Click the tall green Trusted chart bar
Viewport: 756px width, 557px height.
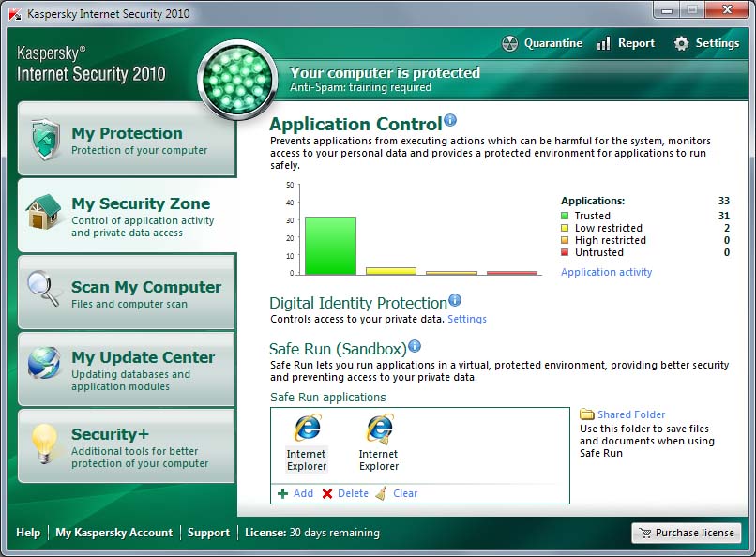coord(330,246)
